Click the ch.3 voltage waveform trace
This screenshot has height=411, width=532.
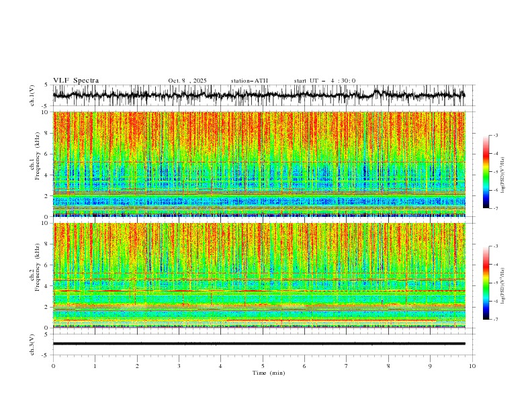[259, 344]
